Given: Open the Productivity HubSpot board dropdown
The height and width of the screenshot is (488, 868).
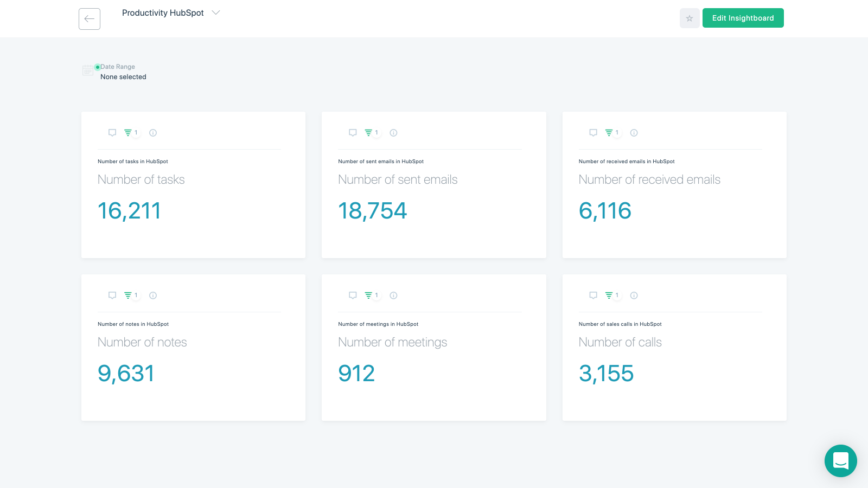Looking at the screenshot, I should pos(215,12).
